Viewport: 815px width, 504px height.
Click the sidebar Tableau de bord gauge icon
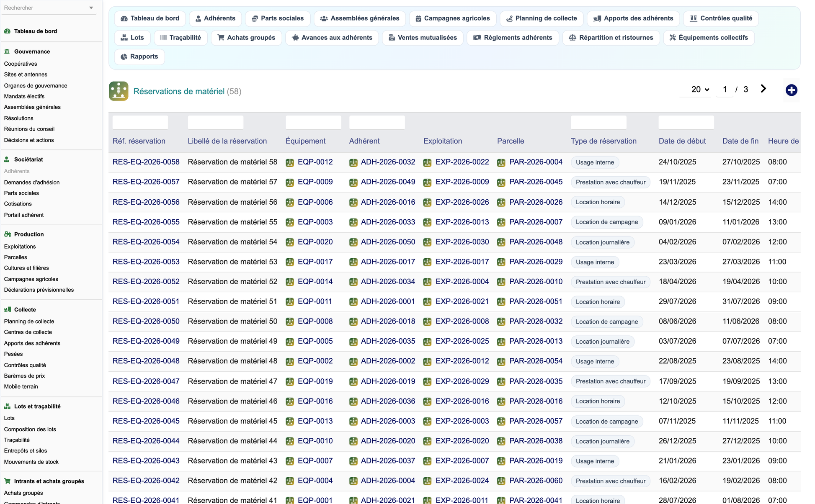[x=7, y=31]
